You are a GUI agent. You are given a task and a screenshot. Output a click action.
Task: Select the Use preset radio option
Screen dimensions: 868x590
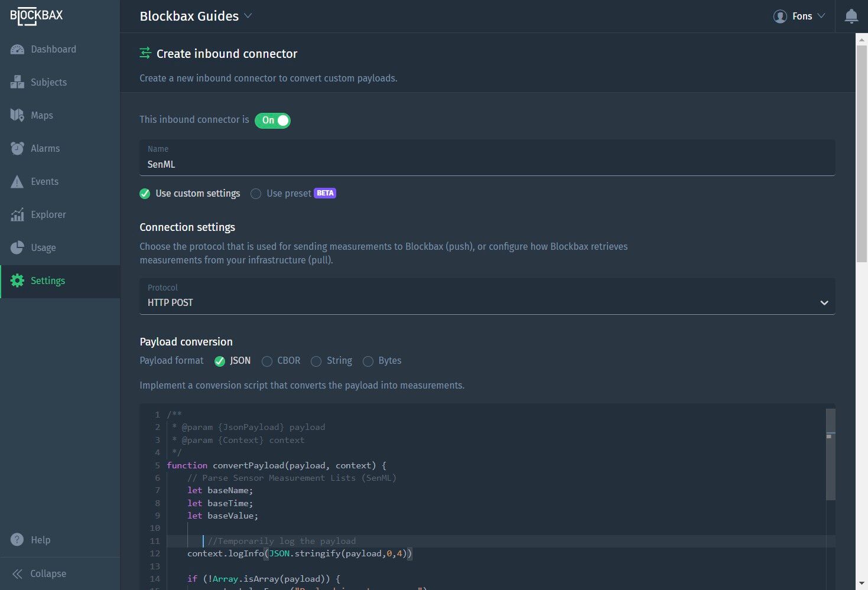(256, 194)
